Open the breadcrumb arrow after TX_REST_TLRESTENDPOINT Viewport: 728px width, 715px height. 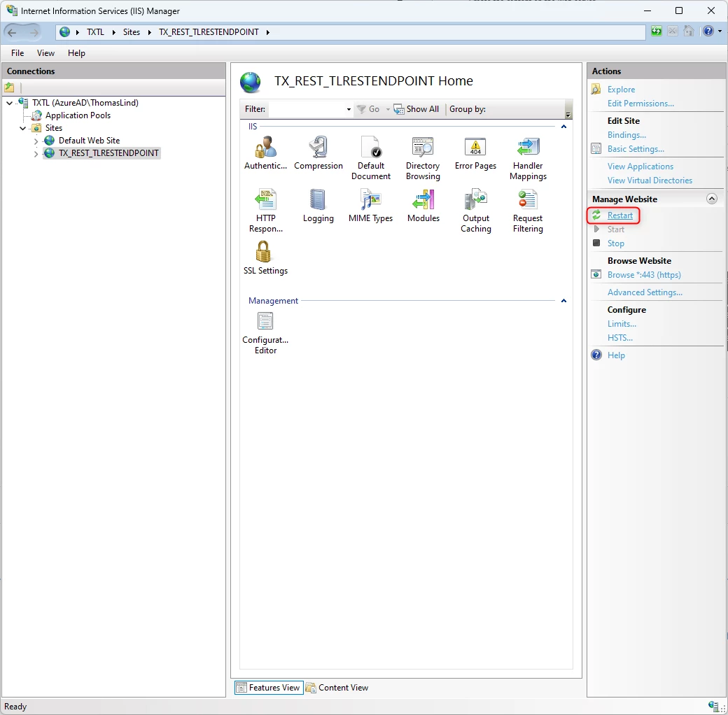click(x=268, y=32)
